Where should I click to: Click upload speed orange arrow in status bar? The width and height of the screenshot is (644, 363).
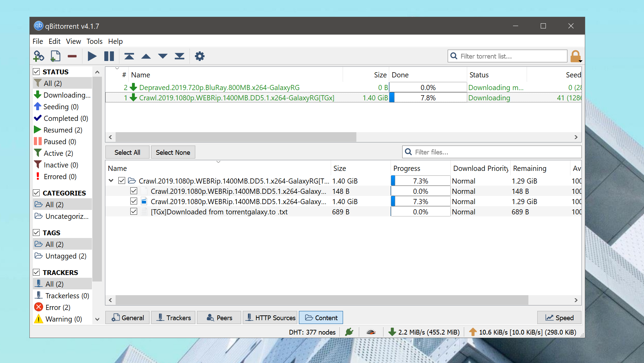point(473,332)
